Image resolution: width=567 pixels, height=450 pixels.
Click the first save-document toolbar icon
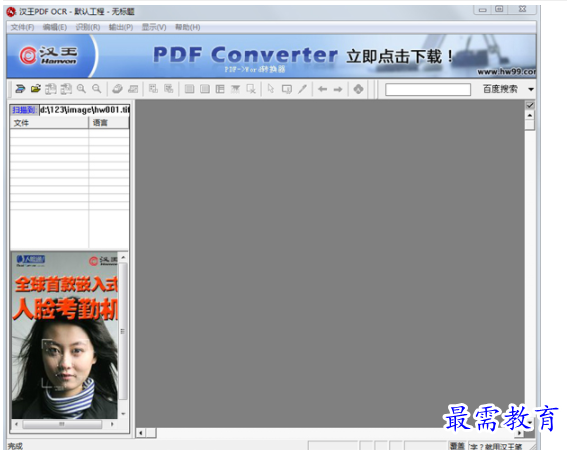pos(51,89)
